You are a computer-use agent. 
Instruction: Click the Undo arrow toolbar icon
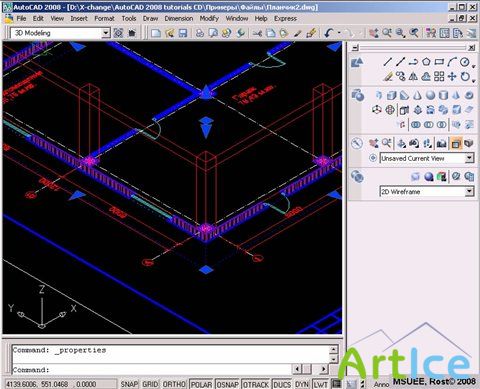tap(329, 33)
